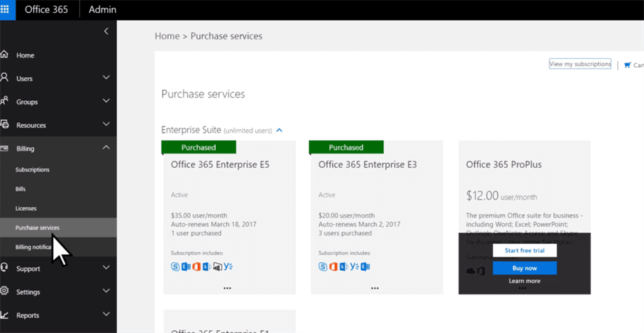Expand the Resources menu chevron

[x=106, y=124]
